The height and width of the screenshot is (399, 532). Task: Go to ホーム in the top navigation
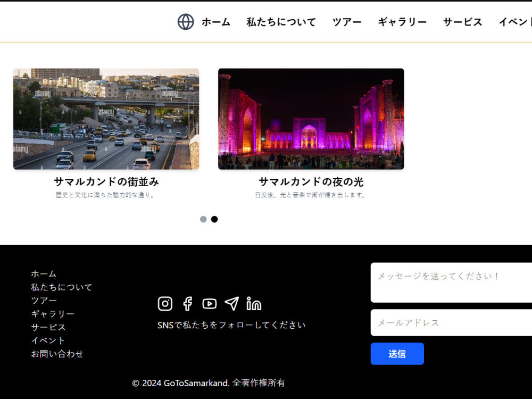pos(216,22)
